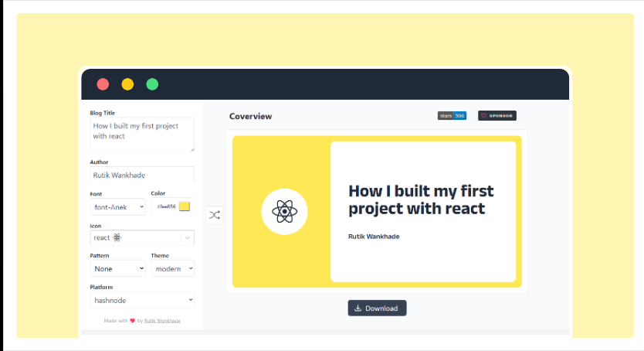Open the Theme dropdown set to modern
Viewport: 644px width, 351px height.
(172, 269)
